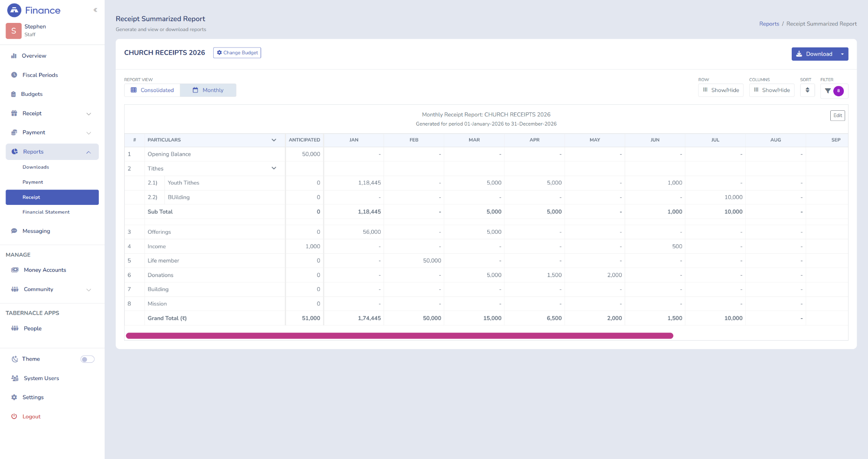Click the Consolidated table grid icon

(134, 90)
